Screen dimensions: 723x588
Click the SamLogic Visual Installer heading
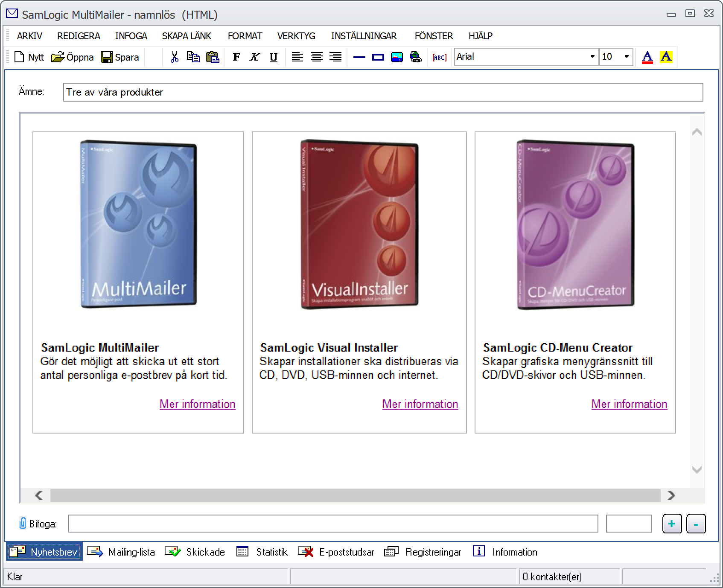coord(329,347)
